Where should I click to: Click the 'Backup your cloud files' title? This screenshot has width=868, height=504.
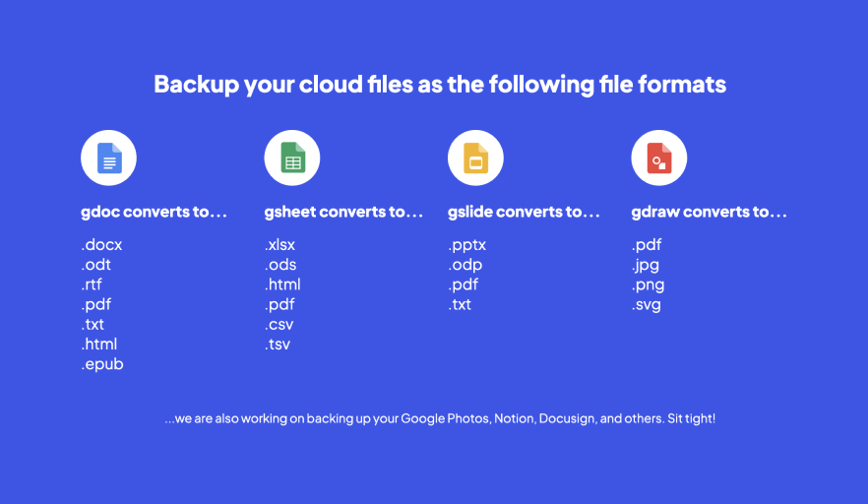[x=440, y=85]
